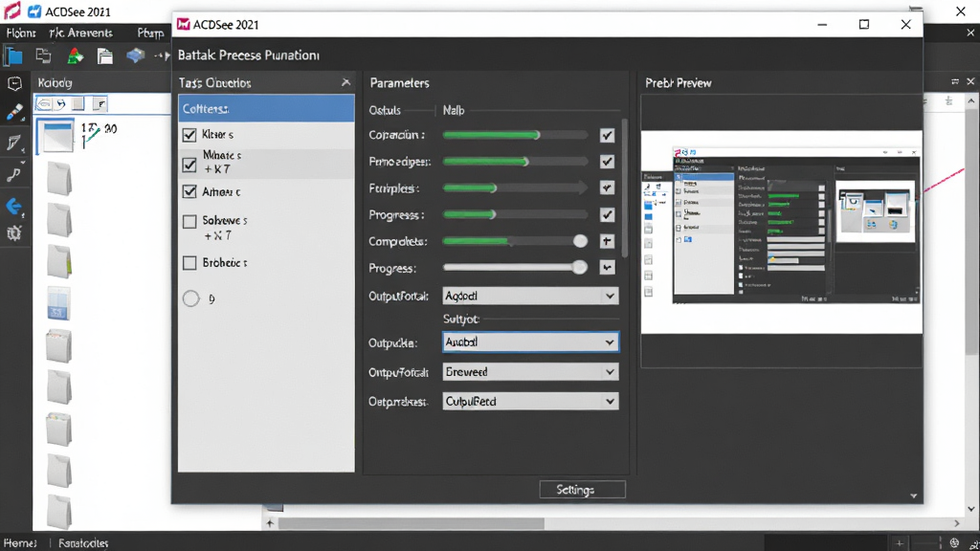Click the down chevron at dialog bottom right

[913, 496]
